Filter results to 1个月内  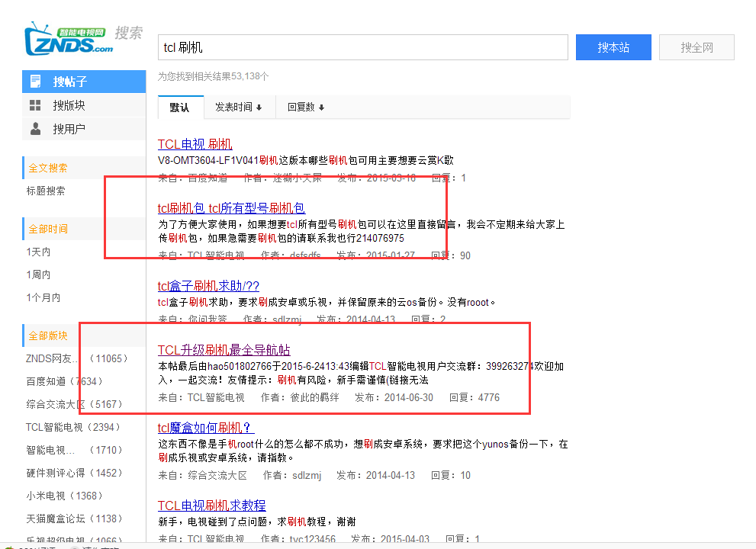coord(43,297)
